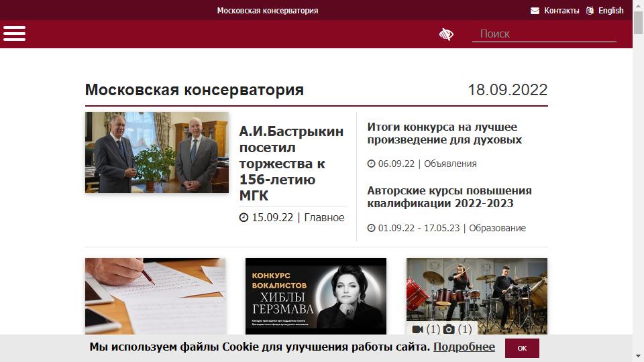The height and width of the screenshot is (362, 644).
Task: Accept cookies with the OK button
Action: 522,348
